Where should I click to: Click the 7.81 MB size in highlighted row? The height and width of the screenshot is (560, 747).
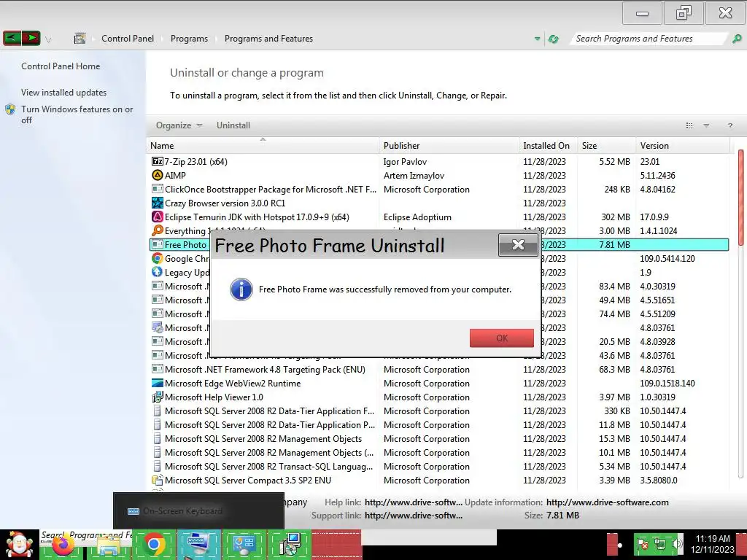[x=614, y=245]
